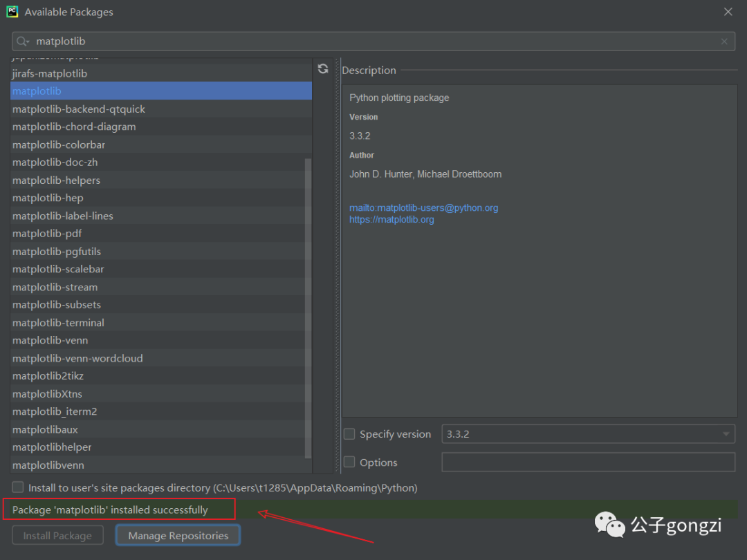
Task: Open the https://matplotlib.org link
Action: pyautogui.click(x=391, y=220)
